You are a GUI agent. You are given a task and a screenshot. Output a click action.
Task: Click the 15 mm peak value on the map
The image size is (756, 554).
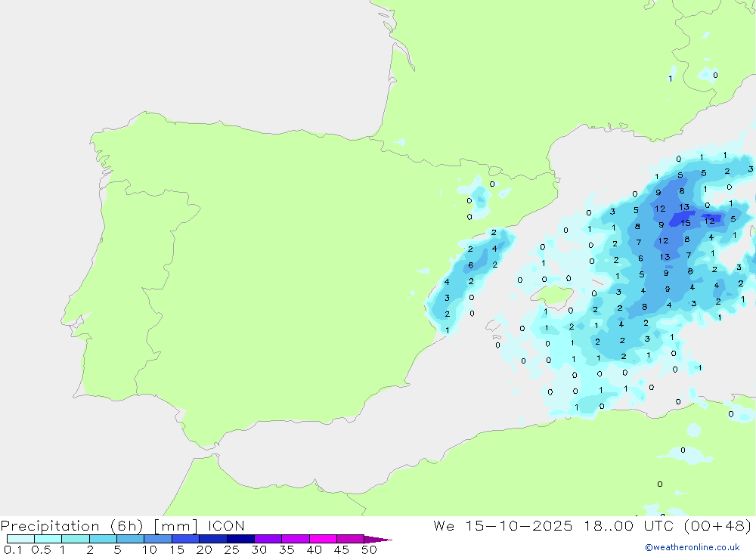(686, 223)
